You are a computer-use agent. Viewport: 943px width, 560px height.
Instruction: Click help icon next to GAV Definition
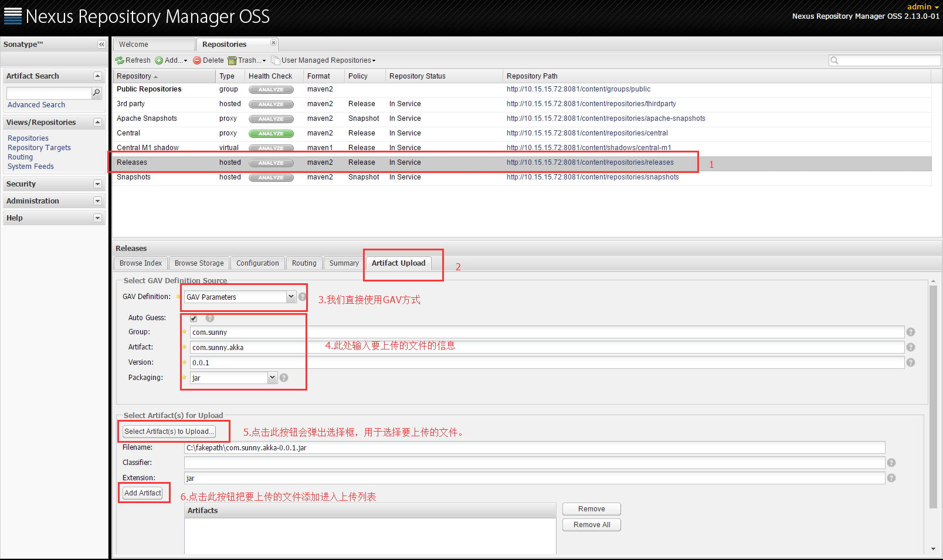(302, 297)
